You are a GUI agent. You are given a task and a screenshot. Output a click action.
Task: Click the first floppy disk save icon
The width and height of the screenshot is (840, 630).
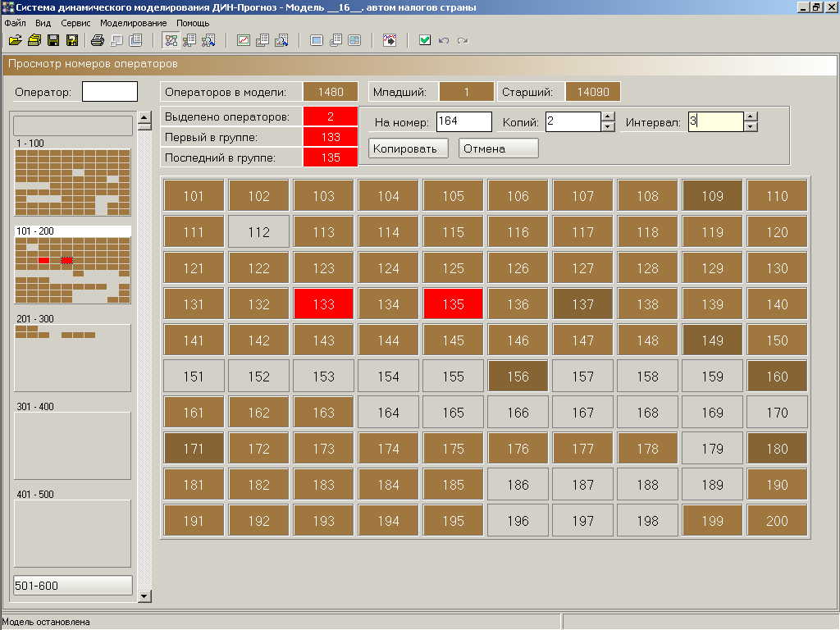[53, 40]
